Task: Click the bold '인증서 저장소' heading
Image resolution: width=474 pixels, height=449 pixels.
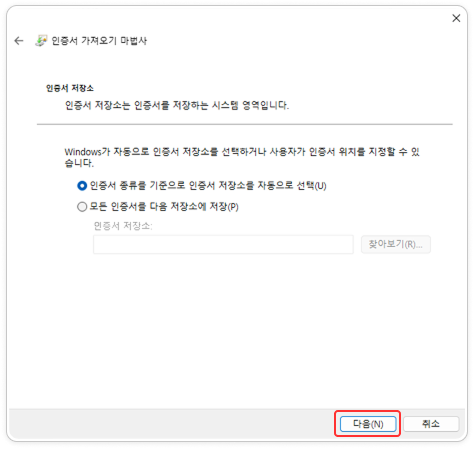Action: tap(70, 88)
